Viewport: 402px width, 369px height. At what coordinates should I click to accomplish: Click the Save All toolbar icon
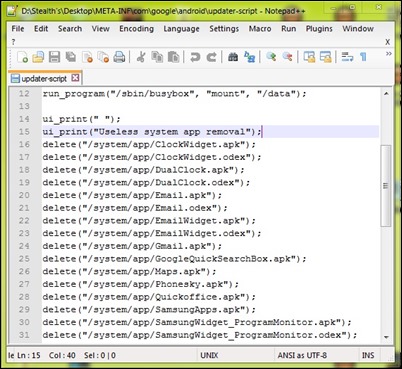tap(71, 57)
